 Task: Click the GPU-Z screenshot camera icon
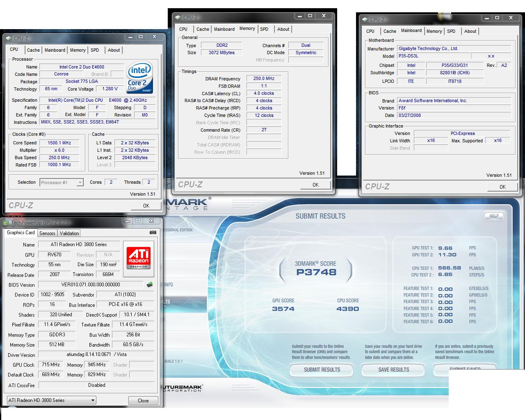tap(153, 232)
